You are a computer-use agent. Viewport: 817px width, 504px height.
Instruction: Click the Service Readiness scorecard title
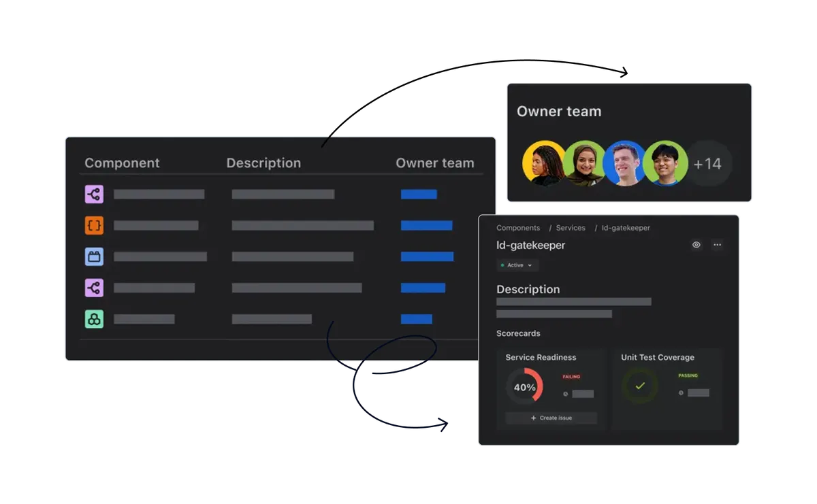click(541, 357)
